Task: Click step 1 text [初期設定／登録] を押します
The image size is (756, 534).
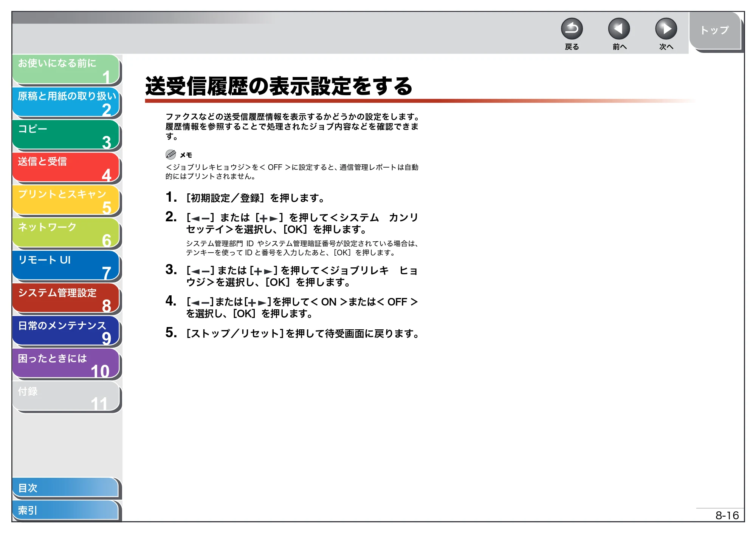Action: (256, 198)
